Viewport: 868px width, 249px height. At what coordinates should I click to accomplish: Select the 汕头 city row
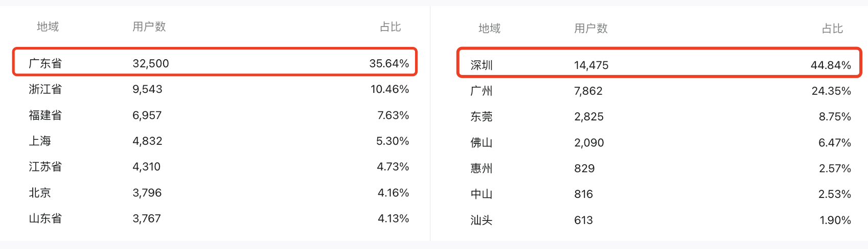(482, 220)
